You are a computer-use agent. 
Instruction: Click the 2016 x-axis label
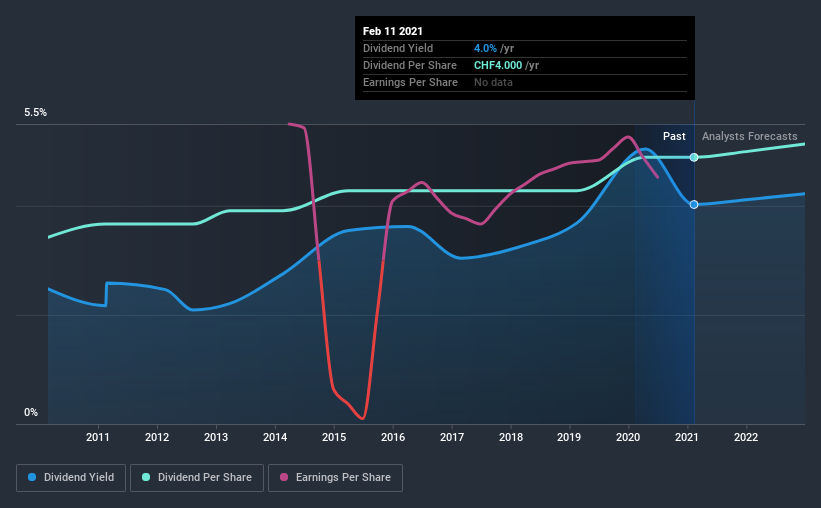[x=393, y=437]
